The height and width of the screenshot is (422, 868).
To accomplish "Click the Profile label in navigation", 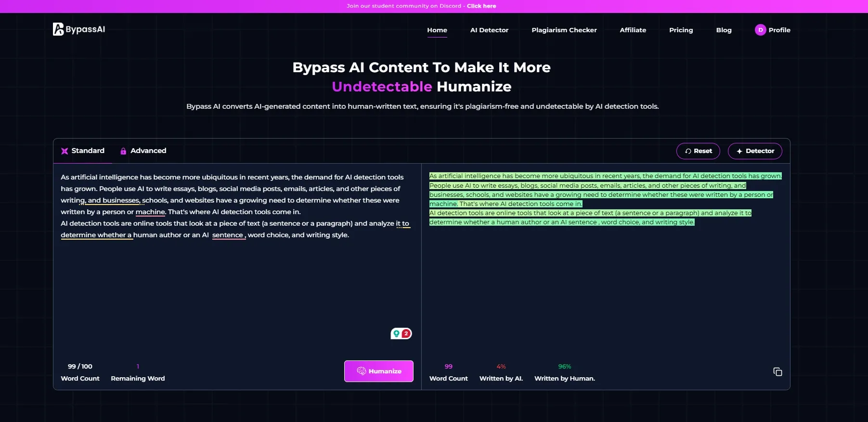I will click(779, 30).
